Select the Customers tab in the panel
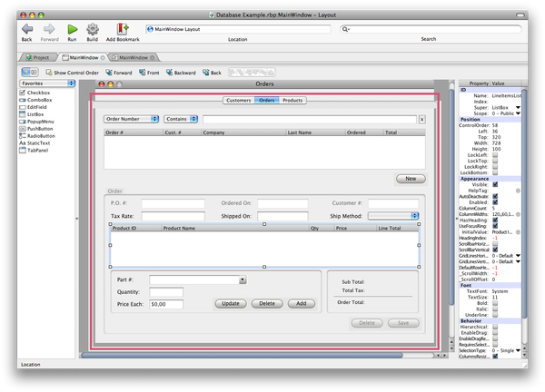The width and height of the screenshot is (545, 392). [238, 100]
